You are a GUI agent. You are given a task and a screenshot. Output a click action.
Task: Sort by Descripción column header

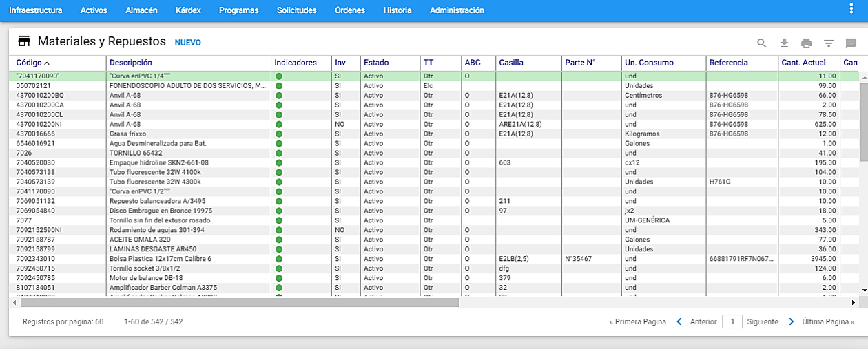click(131, 63)
